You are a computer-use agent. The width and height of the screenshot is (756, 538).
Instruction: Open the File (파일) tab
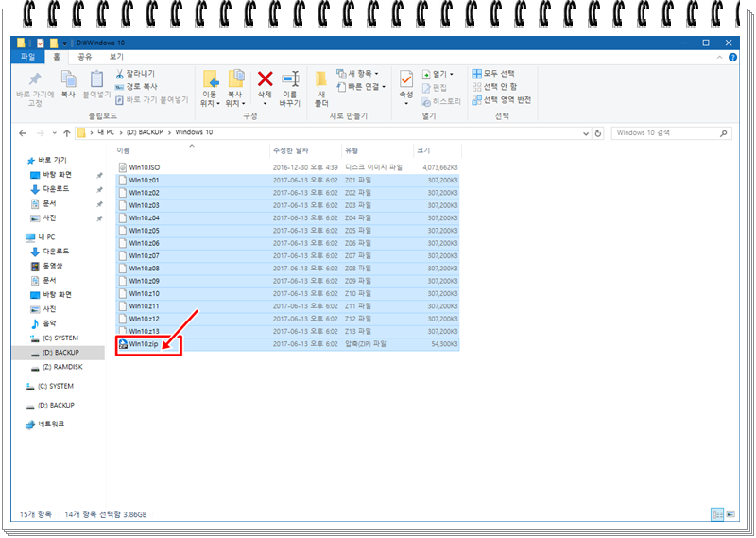coord(27,57)
